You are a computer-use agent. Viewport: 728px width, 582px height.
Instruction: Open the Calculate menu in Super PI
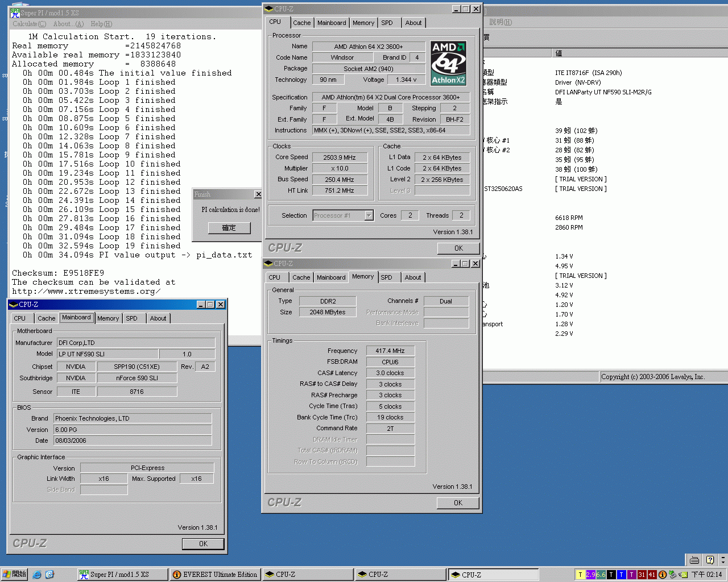tap(30, 24)
